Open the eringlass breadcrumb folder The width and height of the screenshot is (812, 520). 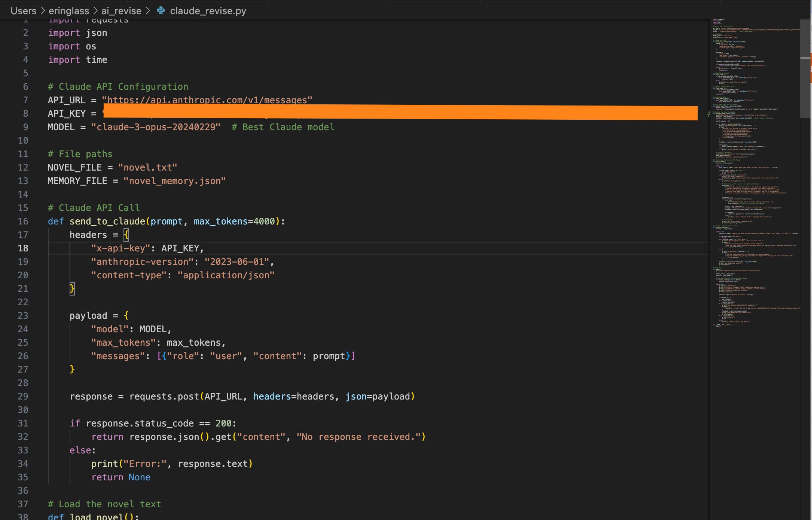coord(69,10)
